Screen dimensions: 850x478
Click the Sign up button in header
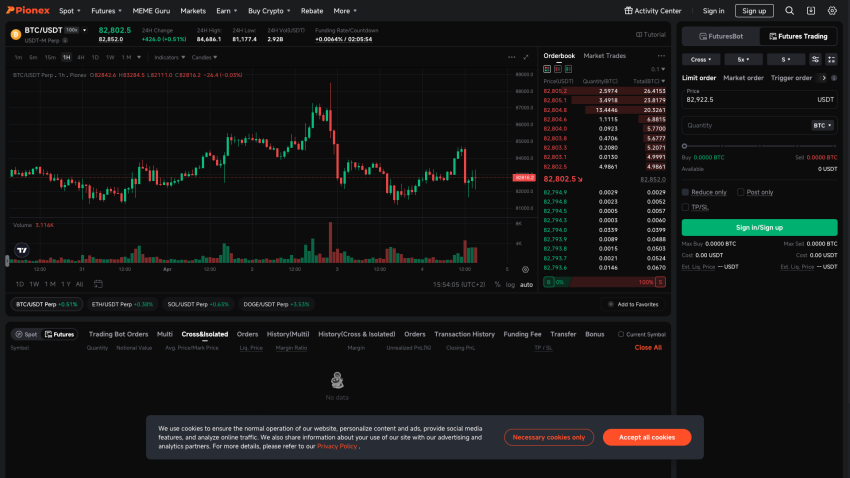click(754, 11)
